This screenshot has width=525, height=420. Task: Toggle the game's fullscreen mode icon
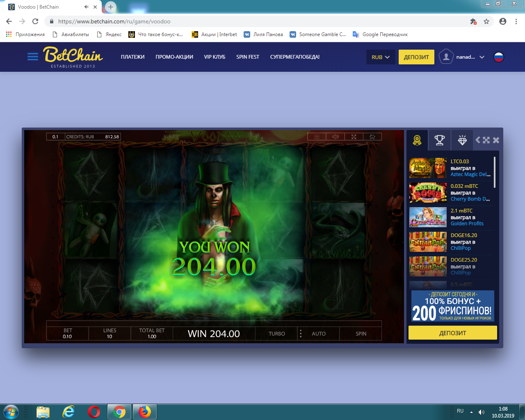click(354, 137)
